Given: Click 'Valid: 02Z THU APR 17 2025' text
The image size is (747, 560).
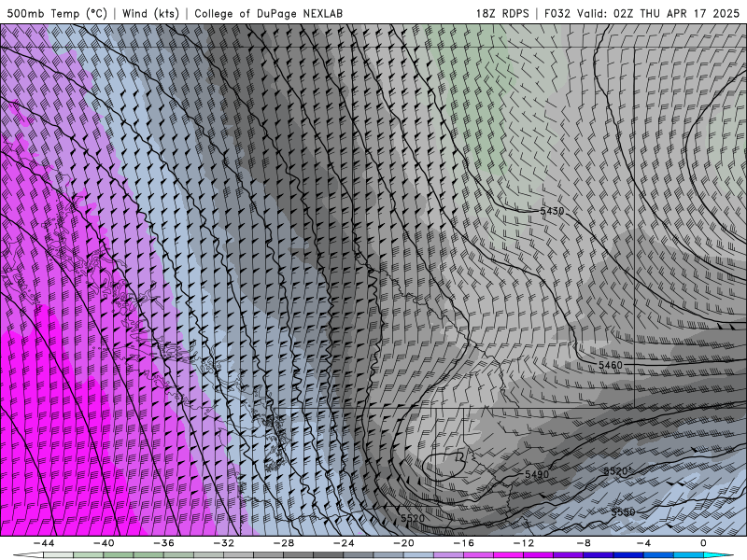Looking at the screenshot, I should point(658,13).
